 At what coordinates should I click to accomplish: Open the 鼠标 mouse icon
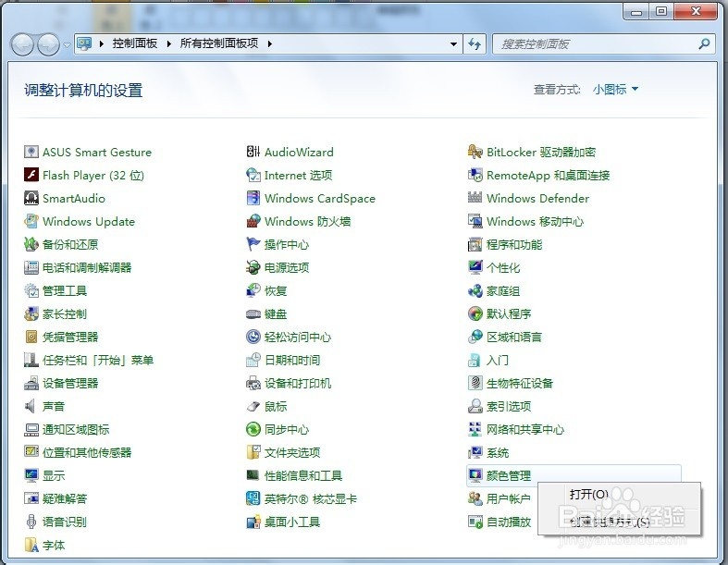tap(253, 406)
